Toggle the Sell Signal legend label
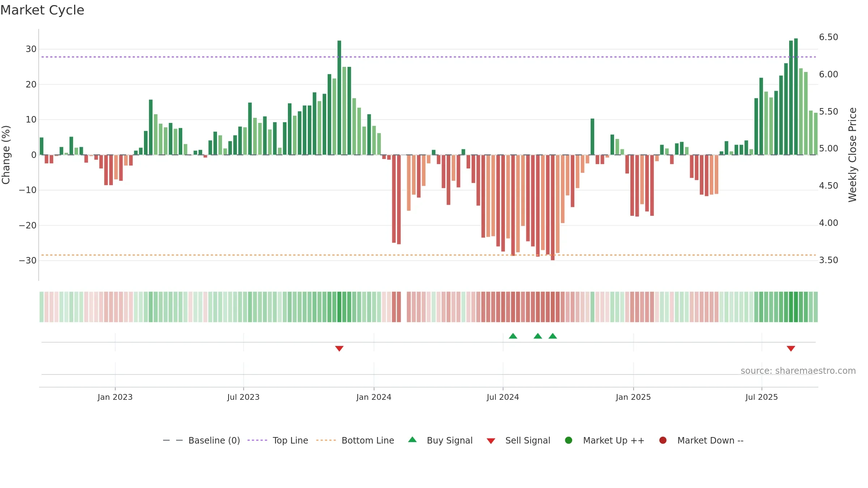The width and height of the screenshot is (868, 488). click(x=528, y=440)
